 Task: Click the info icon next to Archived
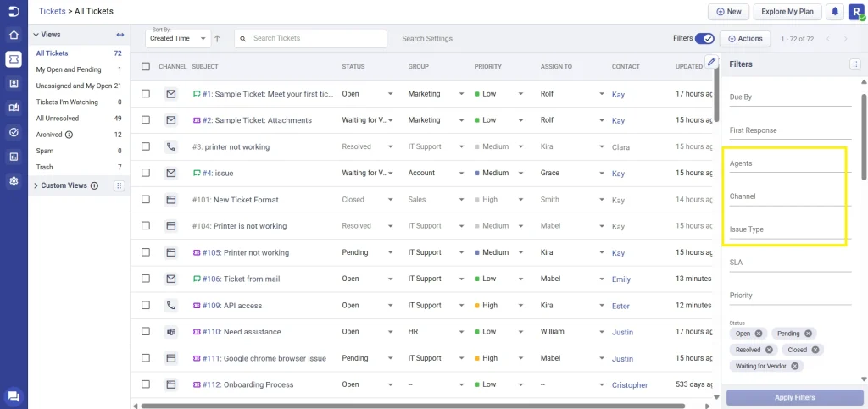(70, 135)
